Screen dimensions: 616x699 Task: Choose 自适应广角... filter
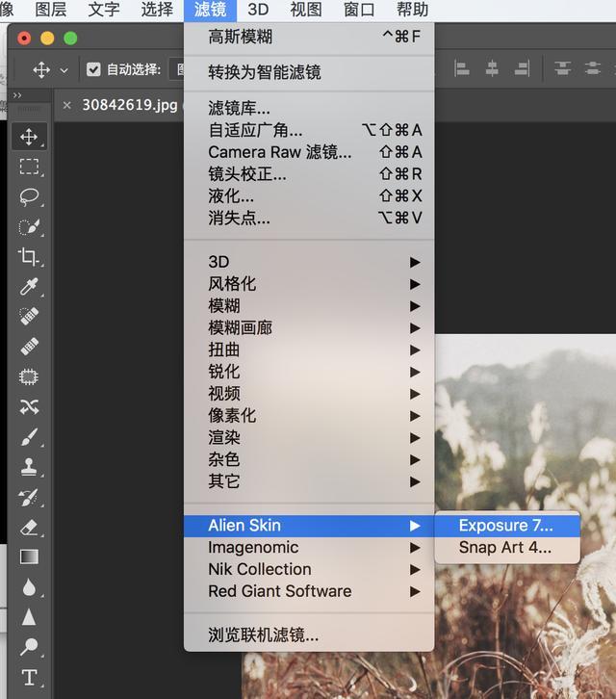click(309, 130)
